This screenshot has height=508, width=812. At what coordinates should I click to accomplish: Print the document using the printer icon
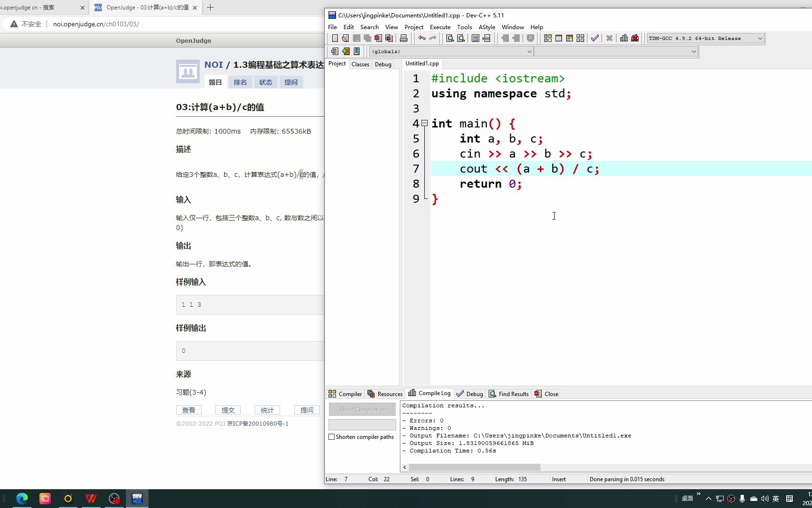click(x=403, y=38)
